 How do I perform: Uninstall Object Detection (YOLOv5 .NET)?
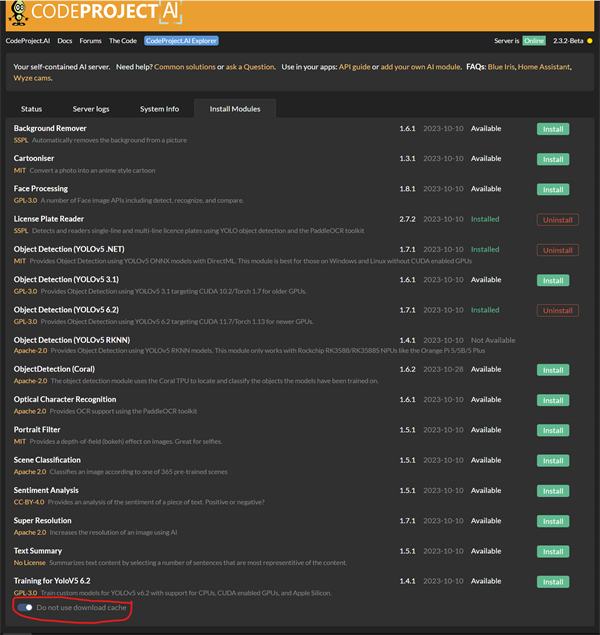pos(557,250)
